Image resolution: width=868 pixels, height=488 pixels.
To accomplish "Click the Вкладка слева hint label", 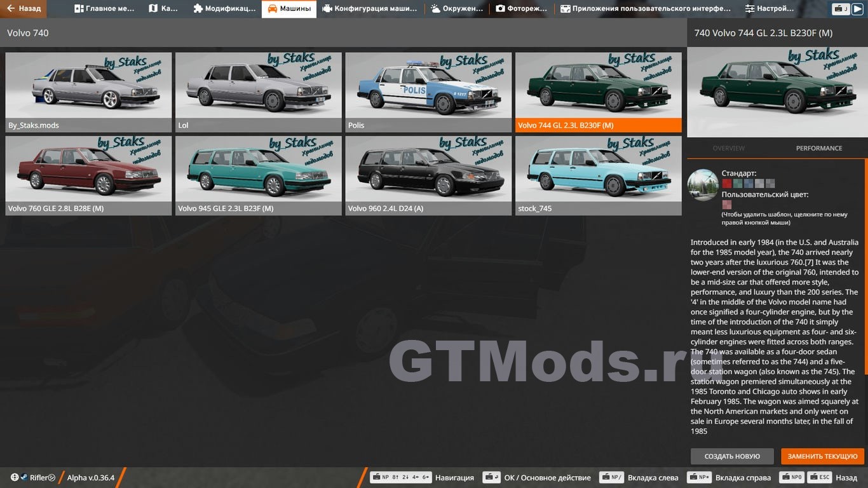I will point(653,478).
